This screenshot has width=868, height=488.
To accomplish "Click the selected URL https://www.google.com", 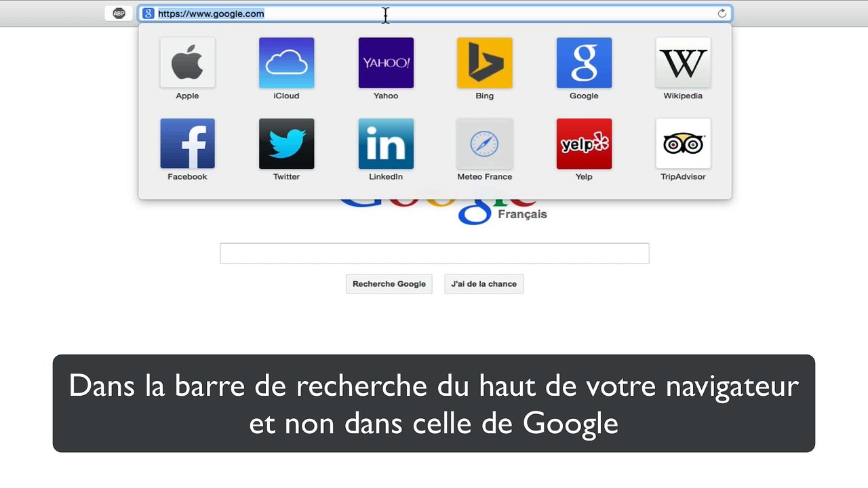I will (x=211, y=14).
